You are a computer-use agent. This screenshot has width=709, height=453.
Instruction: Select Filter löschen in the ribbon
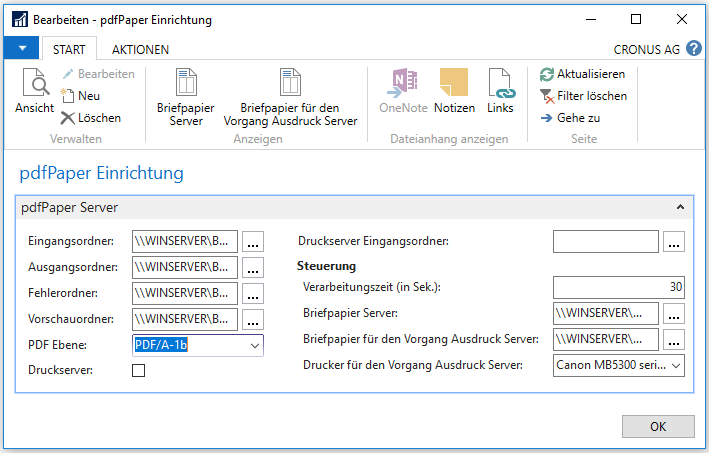547,96
